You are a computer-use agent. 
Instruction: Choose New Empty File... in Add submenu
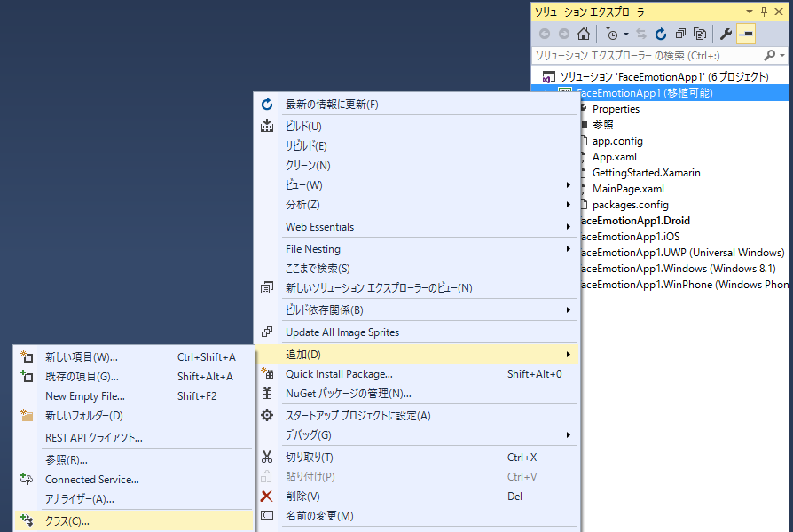tap(134, 396)
